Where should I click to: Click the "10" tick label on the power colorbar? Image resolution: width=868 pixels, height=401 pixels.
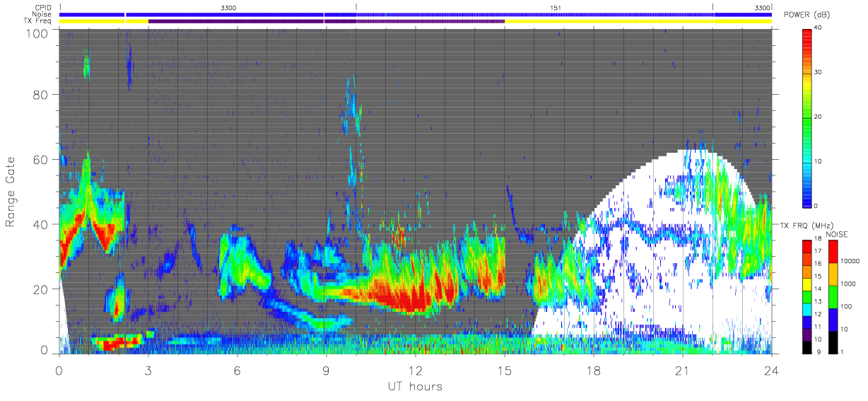coord(819,161)
